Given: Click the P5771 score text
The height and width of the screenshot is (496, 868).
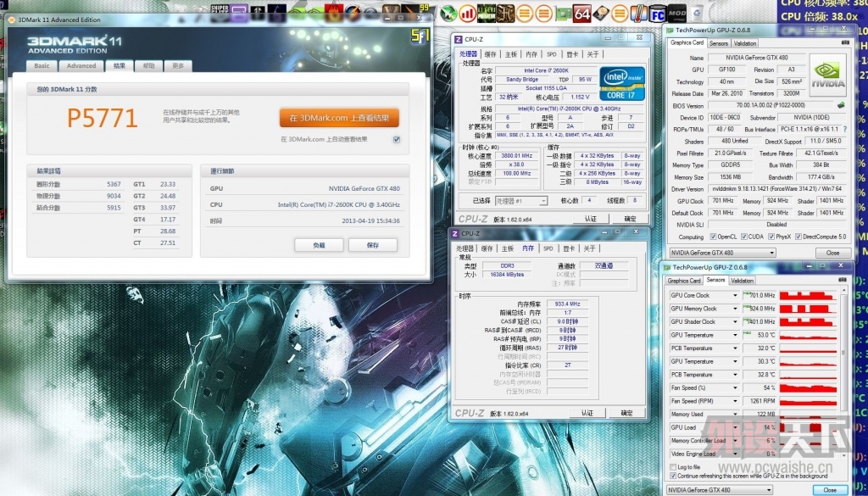Looking at the screenshot, I should tap(102, 118).
